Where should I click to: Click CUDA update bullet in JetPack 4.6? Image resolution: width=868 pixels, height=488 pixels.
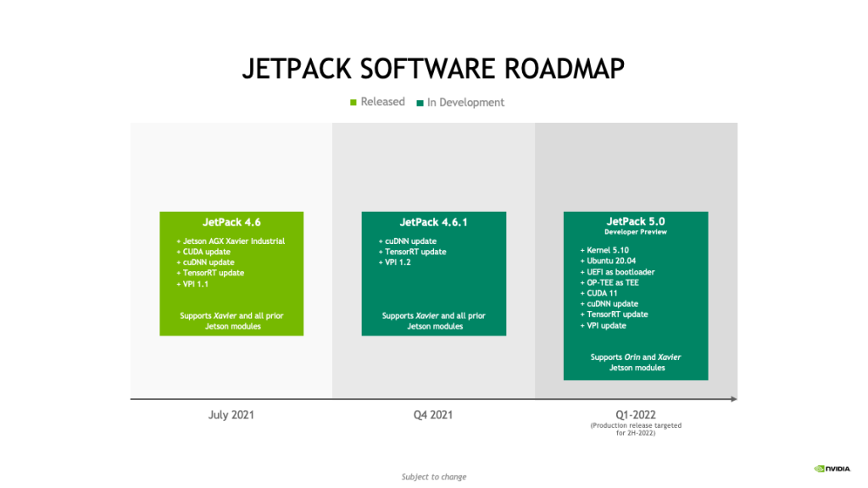click(x=203, y=252)
